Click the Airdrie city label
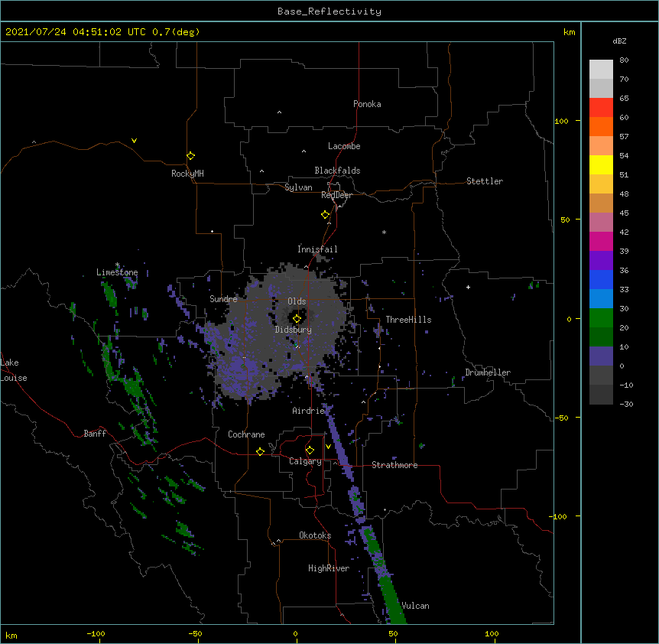659x644 pixels. coord(309,411)
